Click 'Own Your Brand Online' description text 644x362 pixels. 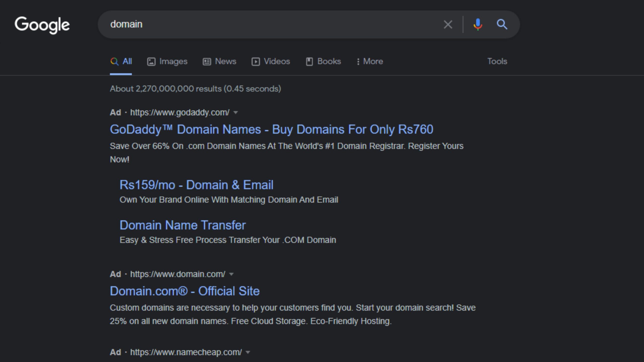pos(229,200)
